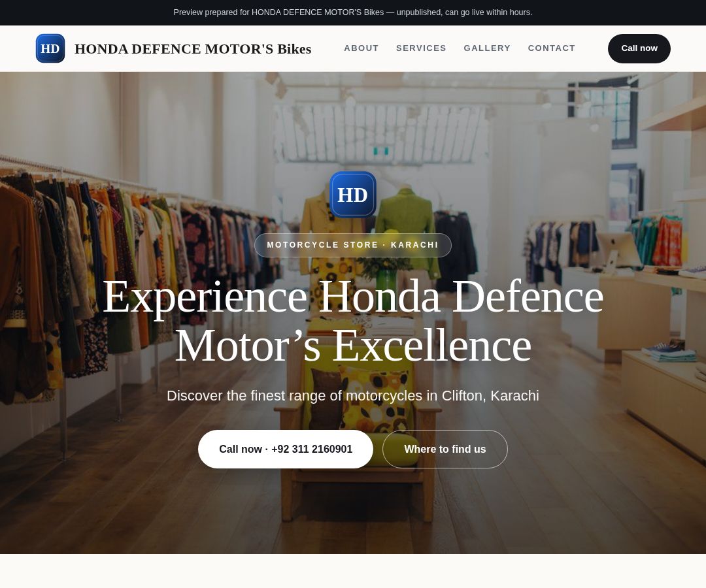Go to Services in the navigation bar
Viewport: 706px width, 588px height.
tap(421, 48)
